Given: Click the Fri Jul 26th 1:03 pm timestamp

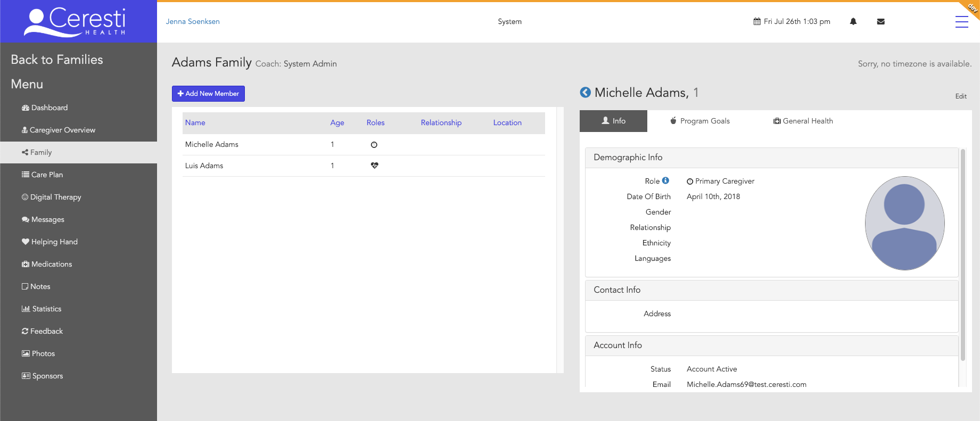Looking at the screenshot, I should point(797,21).
